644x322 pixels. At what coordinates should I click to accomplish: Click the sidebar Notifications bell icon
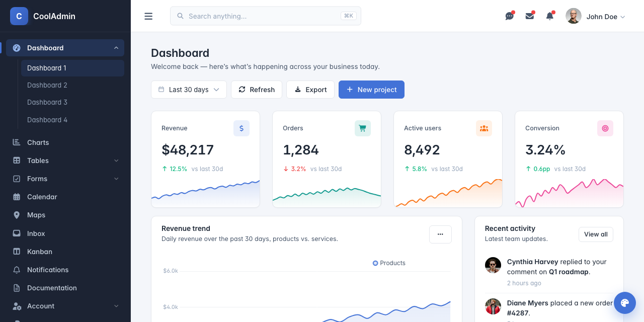point(17,270)
